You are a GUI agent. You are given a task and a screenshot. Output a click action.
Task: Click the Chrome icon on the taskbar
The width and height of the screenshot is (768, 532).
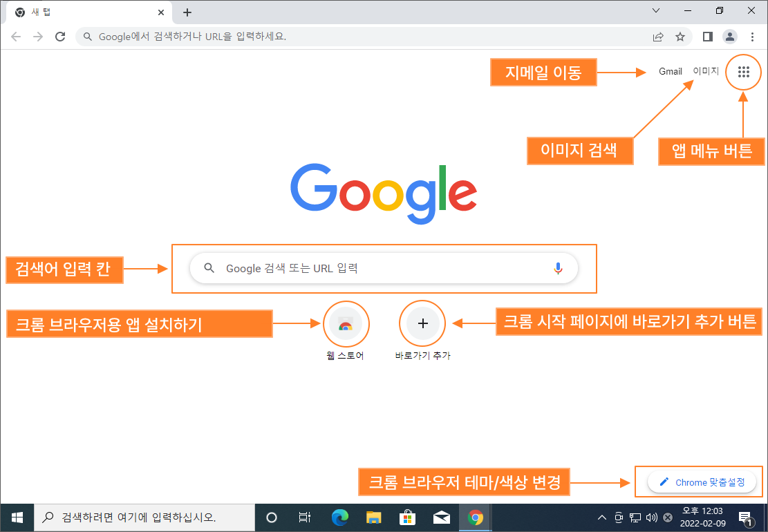[475, 517]
